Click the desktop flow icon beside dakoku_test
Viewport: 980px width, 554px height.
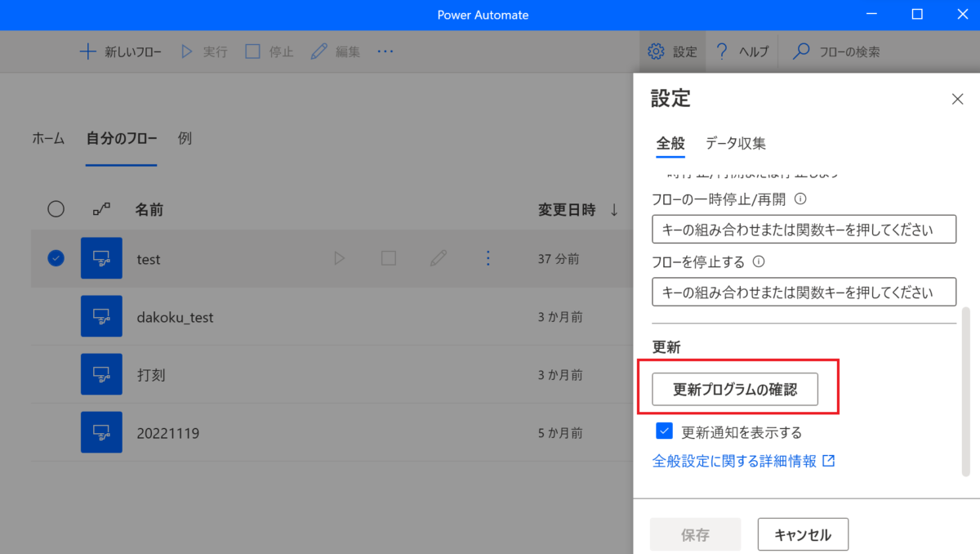tap(101, 317)
